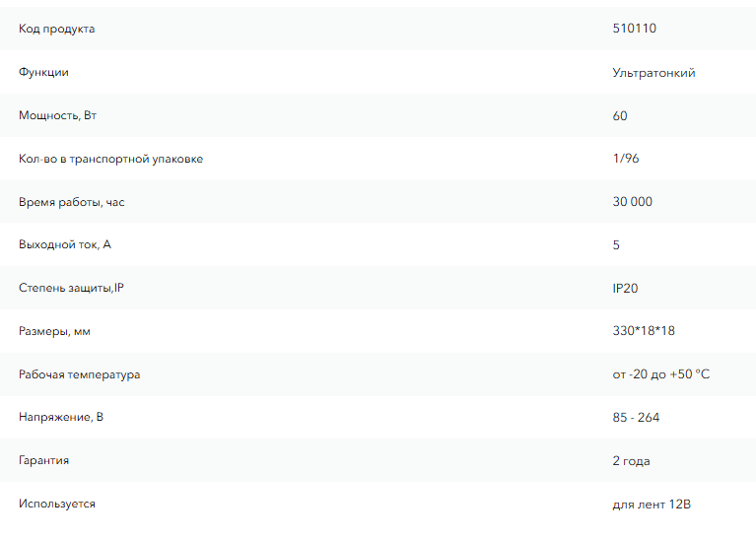Select the 30 000 hours value
The height and width of the screenshot is (539, 756).
632,202
